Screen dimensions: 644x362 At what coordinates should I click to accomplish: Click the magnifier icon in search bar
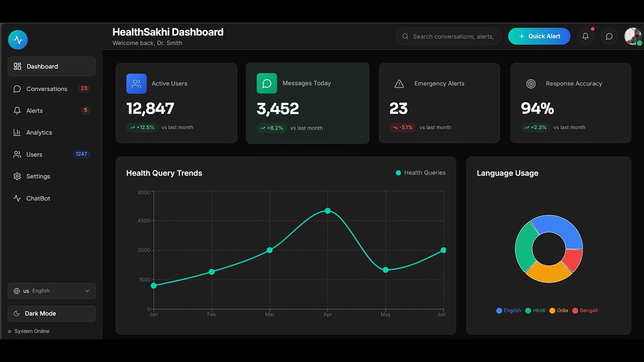[406, 36]
